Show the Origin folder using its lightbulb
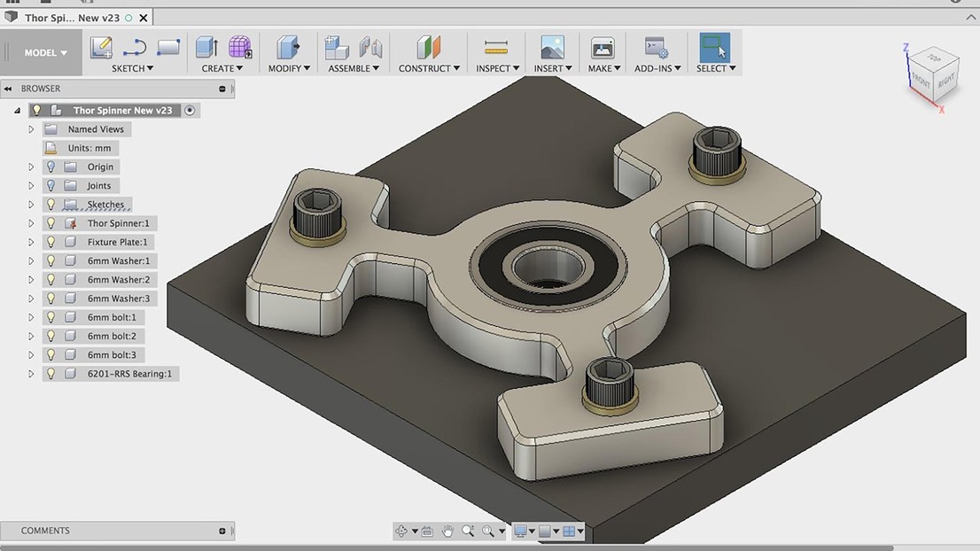 pos(51,167)
